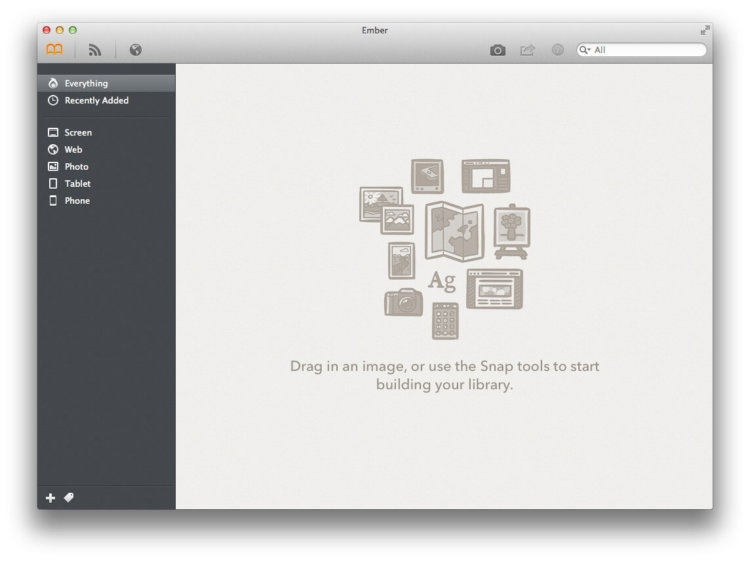Click the red close window button
750x561 pixels.
coord(46,30)
